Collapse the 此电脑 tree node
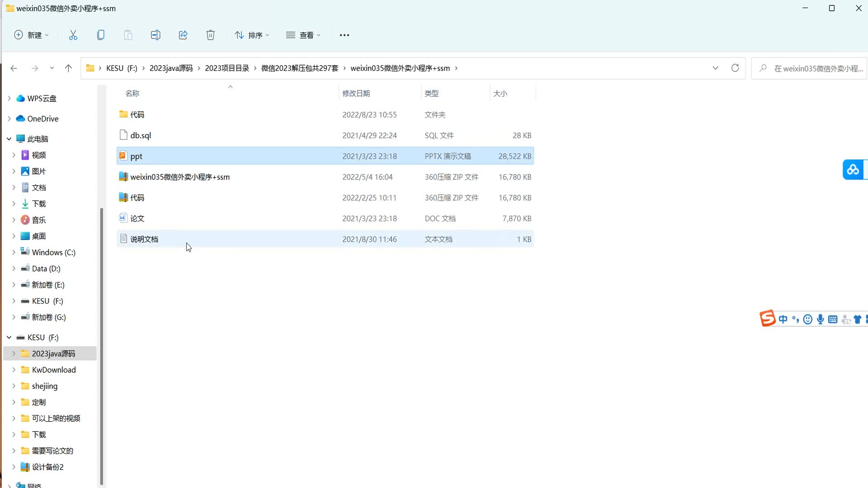 tap(9, 139)
